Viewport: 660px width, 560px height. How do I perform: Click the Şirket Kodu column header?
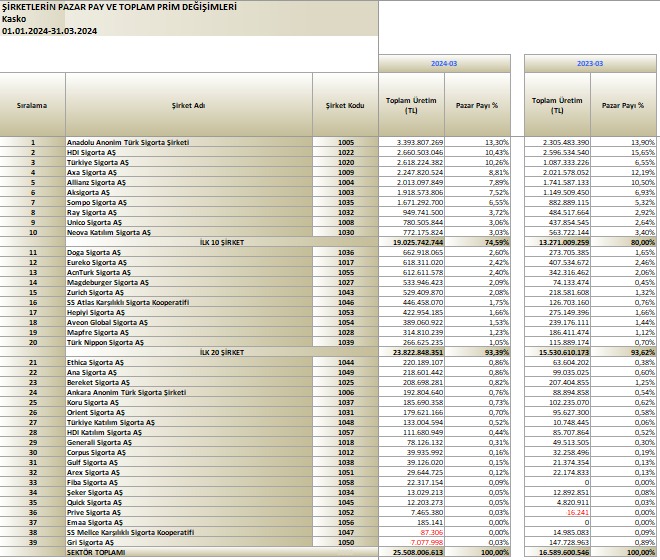click(x=345, y=105)
